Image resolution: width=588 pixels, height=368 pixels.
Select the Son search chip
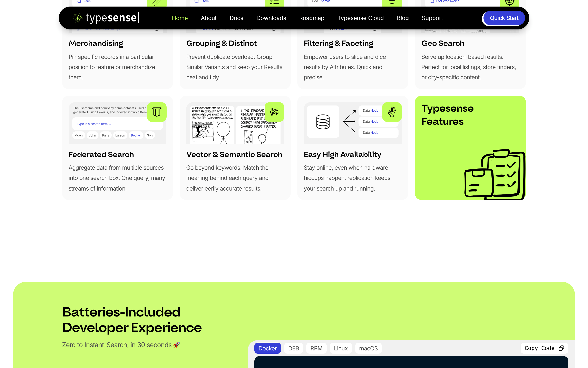[150, 135]
